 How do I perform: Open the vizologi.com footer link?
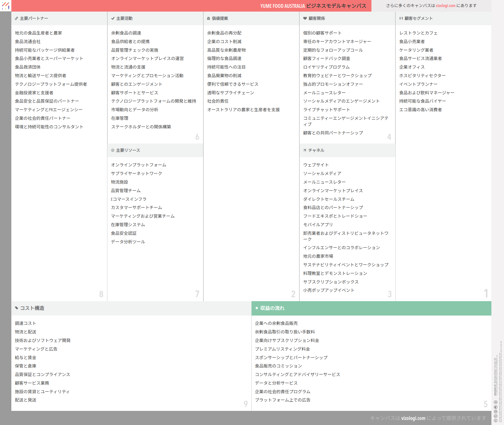413,418
